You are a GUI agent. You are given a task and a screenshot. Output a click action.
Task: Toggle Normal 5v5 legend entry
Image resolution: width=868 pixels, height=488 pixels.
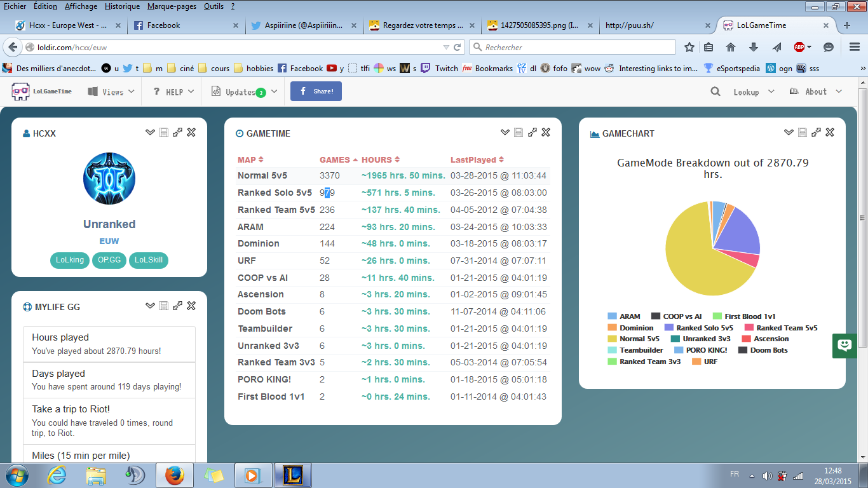point(634,339)
